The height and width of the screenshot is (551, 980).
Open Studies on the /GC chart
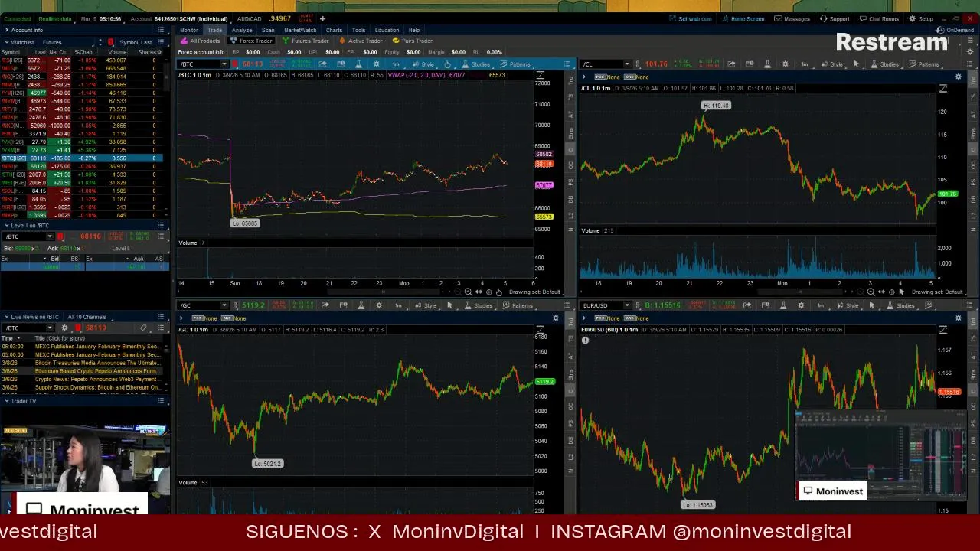click(x=479, y=305)
